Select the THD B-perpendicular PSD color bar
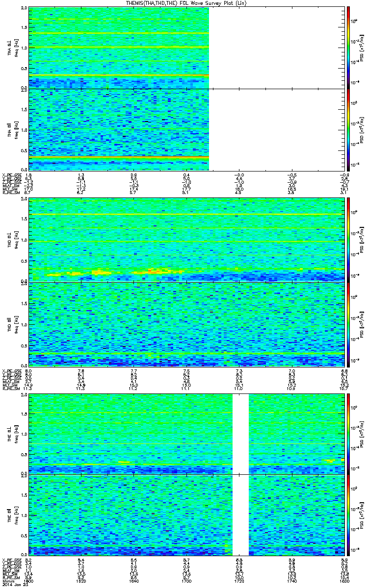Image resolution: width=368 pixels, height=588 pixels. pyautogui.click(x=348, y=240)
